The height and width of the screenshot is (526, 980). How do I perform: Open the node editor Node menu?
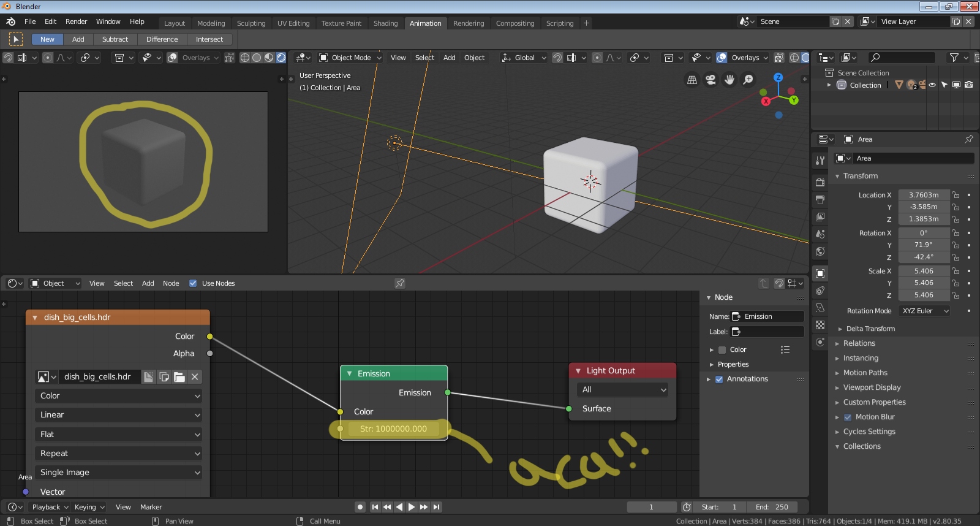tap(171, 283)
